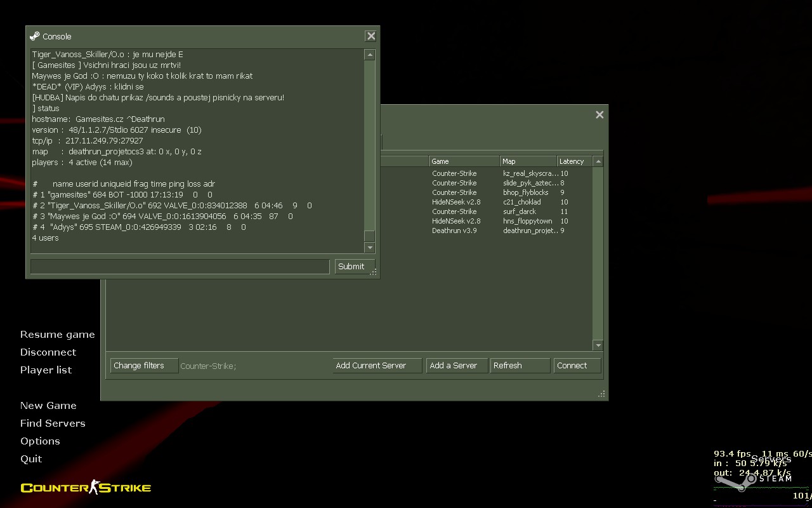Click the Console scrollbar down arrow
The image size is (812, 508).
click(369, 248)
